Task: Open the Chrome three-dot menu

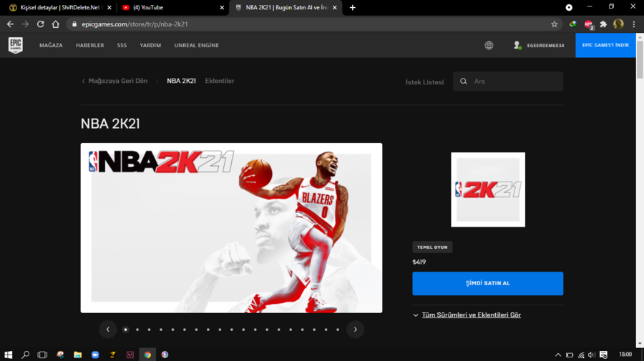Action: (x=634, y=24)
